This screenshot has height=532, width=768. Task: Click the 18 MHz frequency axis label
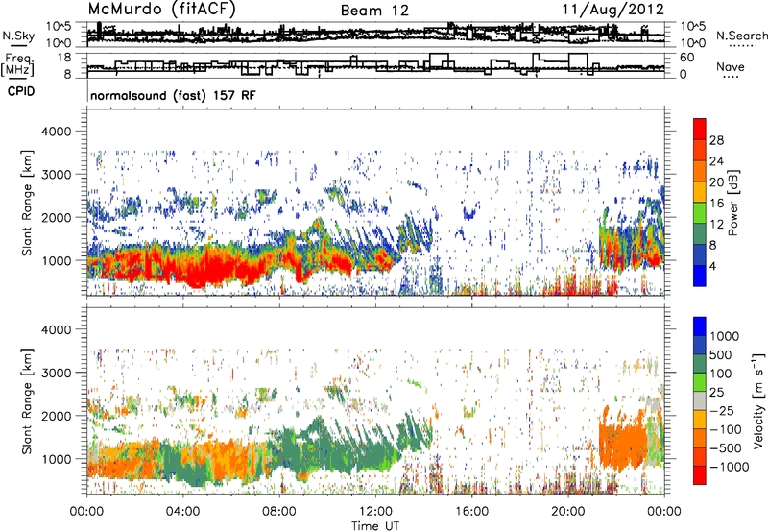(64, 58)
